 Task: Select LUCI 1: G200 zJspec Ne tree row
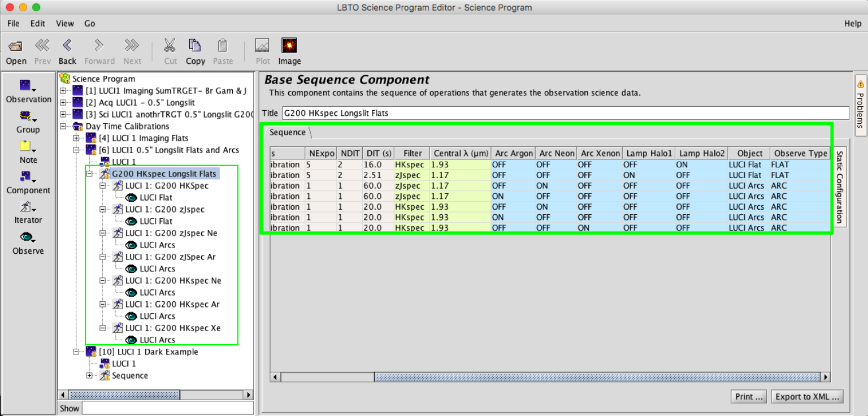click(171, 233)
